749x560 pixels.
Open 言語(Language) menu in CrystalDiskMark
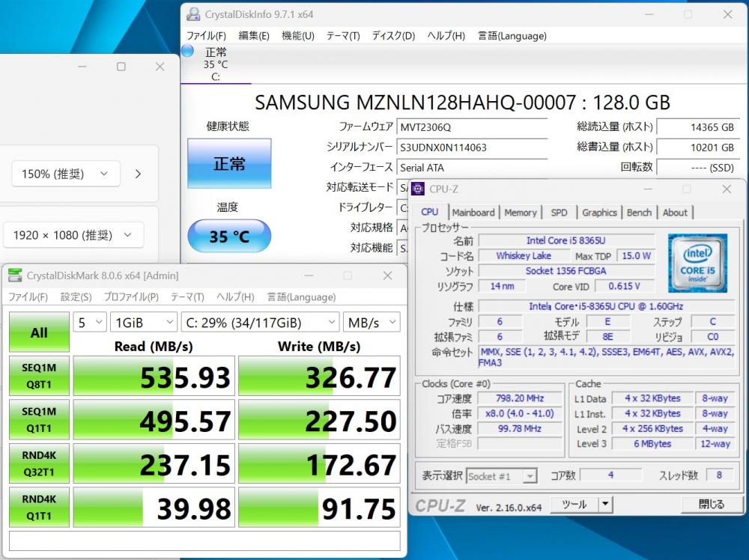(301, 297)
